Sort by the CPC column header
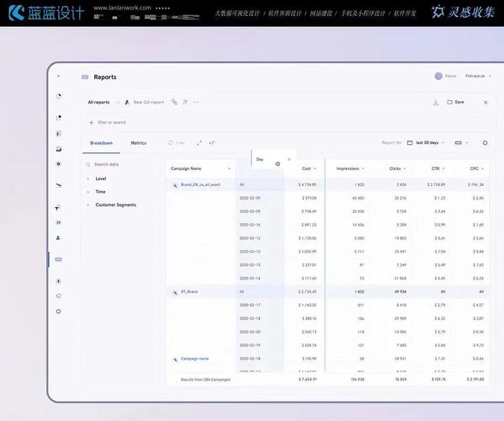 pos(477,168)
